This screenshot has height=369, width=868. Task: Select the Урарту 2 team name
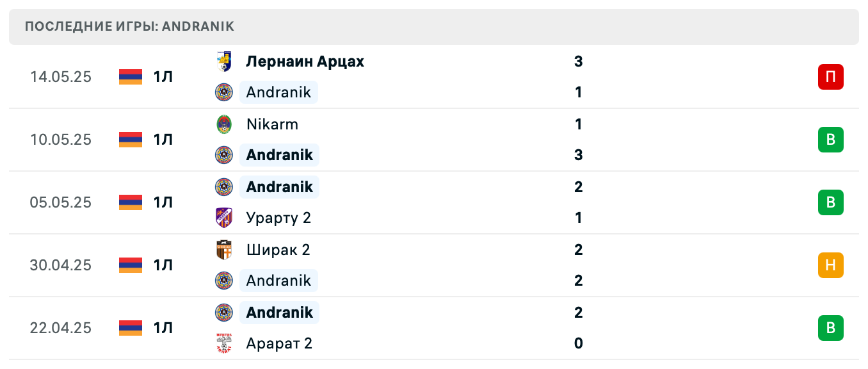point(278,218)
